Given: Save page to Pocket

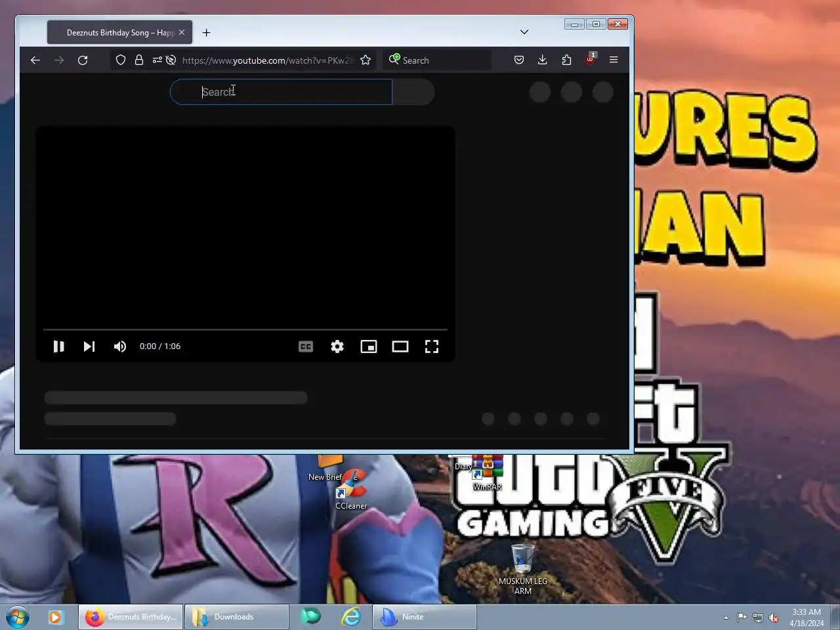Looking at the screenshot, I should point(519,60).
